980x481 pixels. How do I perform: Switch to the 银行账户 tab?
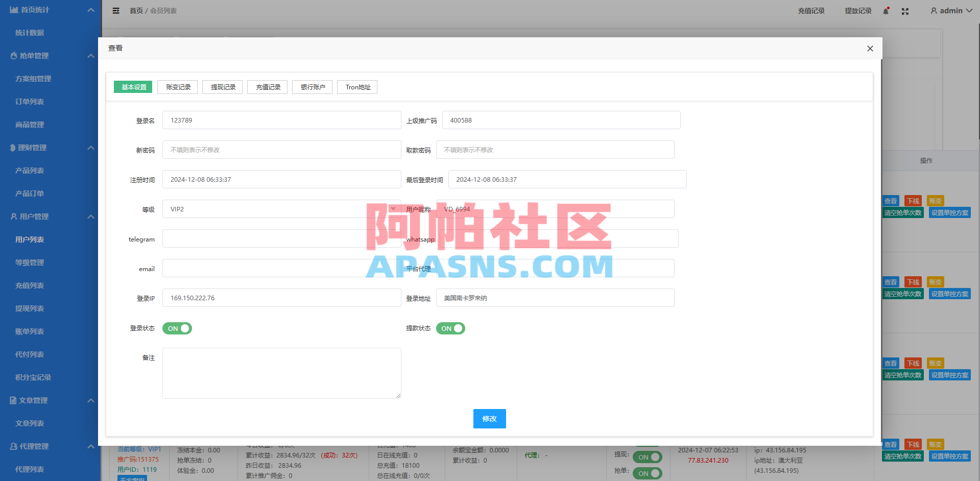312,87
